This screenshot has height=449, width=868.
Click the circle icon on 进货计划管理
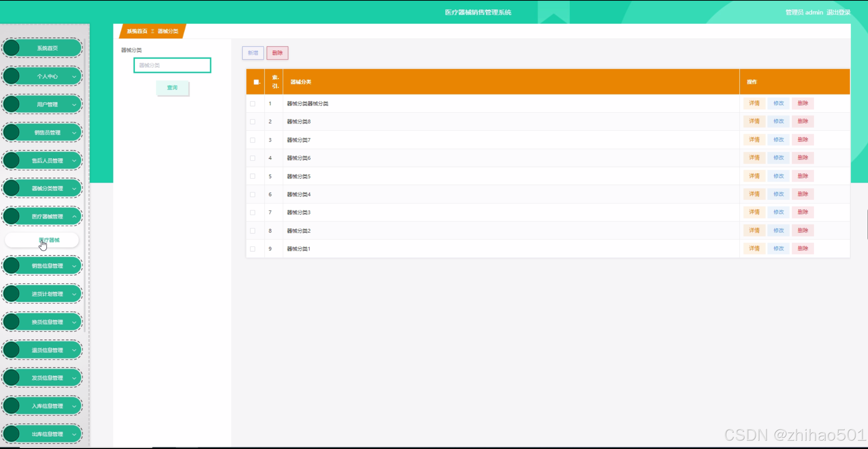12,294
